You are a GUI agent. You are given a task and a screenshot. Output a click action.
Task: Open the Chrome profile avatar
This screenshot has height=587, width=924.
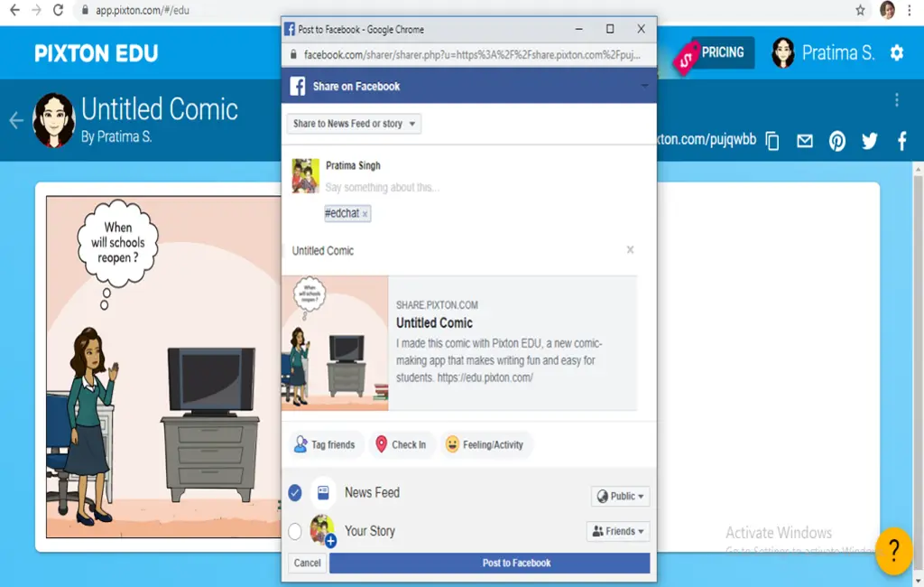(887, 10)
